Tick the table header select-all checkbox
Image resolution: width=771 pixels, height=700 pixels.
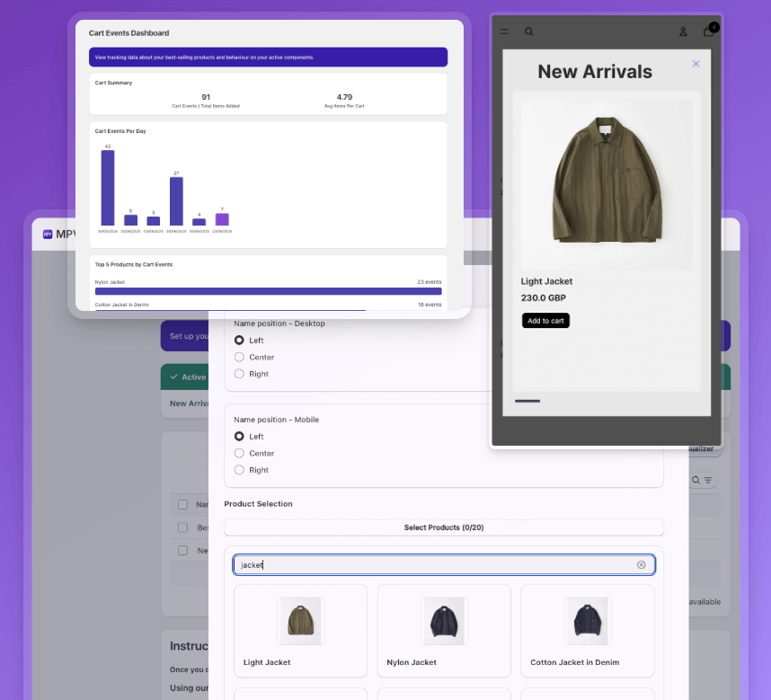[x=182, y=505]
